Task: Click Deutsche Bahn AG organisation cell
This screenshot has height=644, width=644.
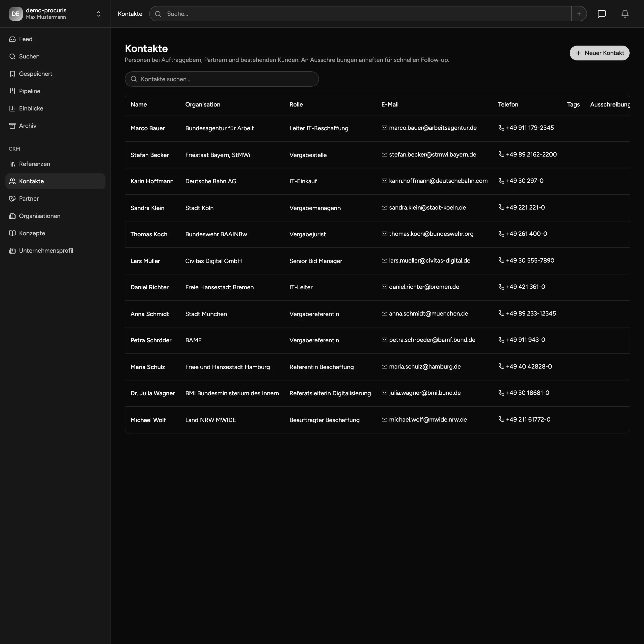Action: (x=211, y=181)
